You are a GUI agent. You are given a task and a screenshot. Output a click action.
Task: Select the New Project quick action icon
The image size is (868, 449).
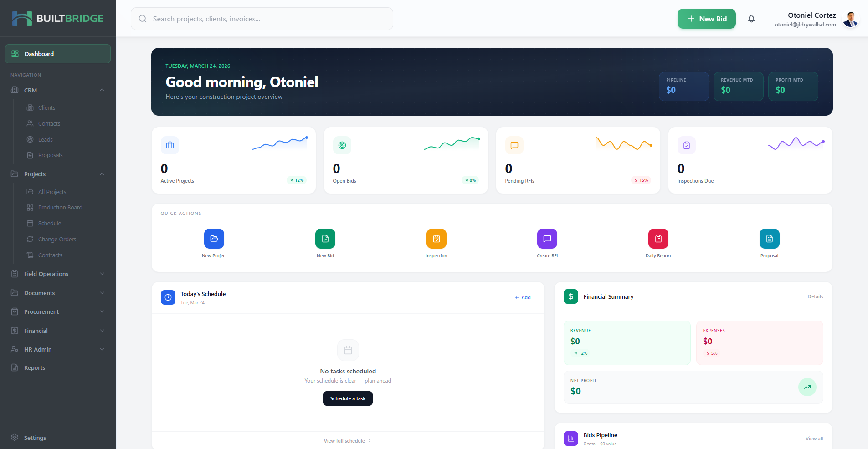coord(214,238)
